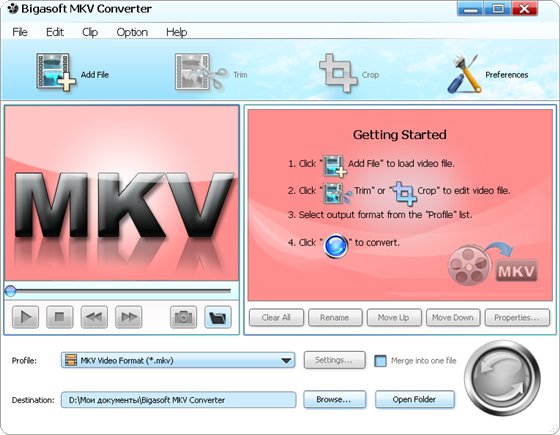Open Preferences wrench icon
This screenshot has width=560, height=435.
coord(464,74)
